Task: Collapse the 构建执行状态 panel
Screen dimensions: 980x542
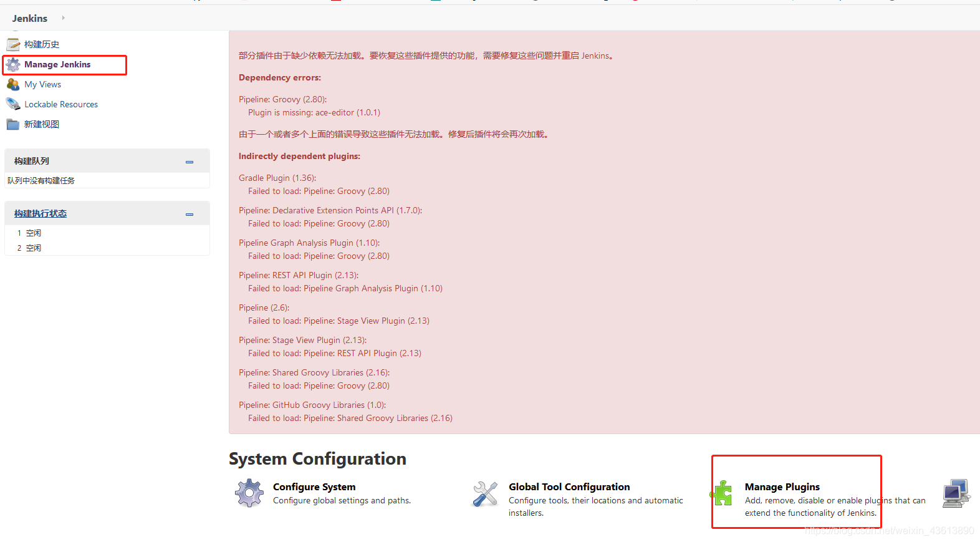Action: 190,214
